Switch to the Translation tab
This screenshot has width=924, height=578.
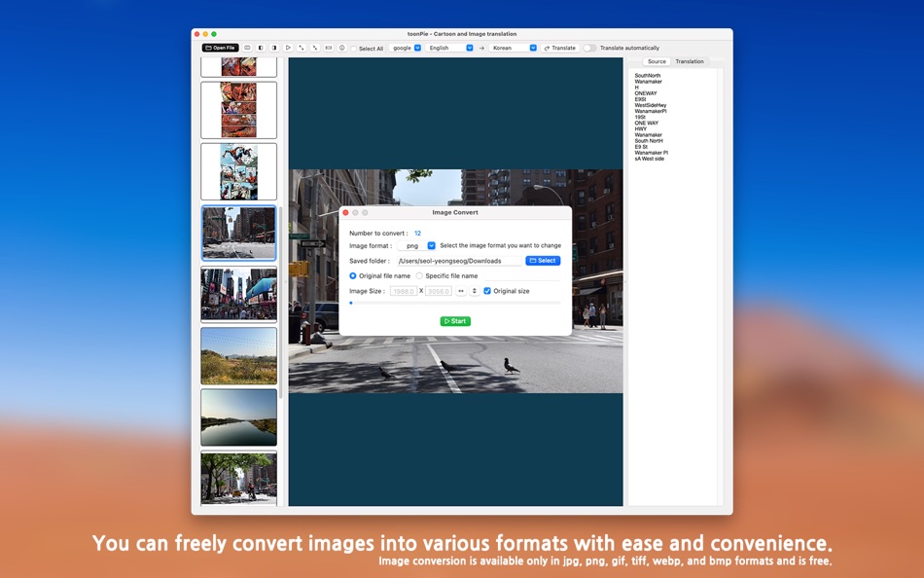click(x=690, y=61)
